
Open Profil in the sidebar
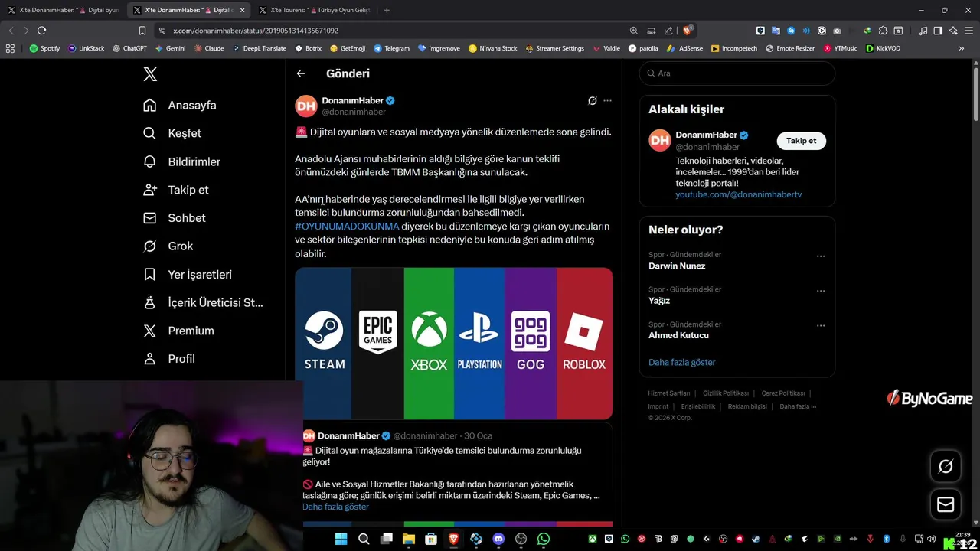[169, 358]
